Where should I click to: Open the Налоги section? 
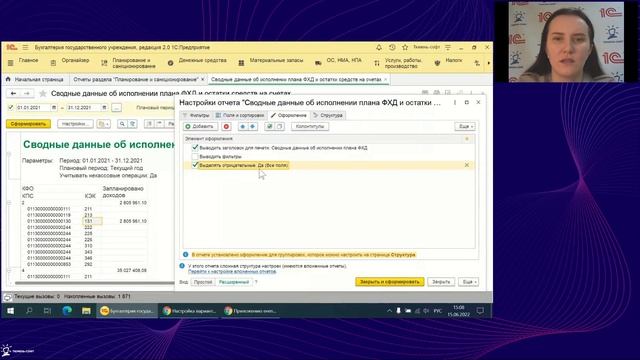(x=449, y=62)
